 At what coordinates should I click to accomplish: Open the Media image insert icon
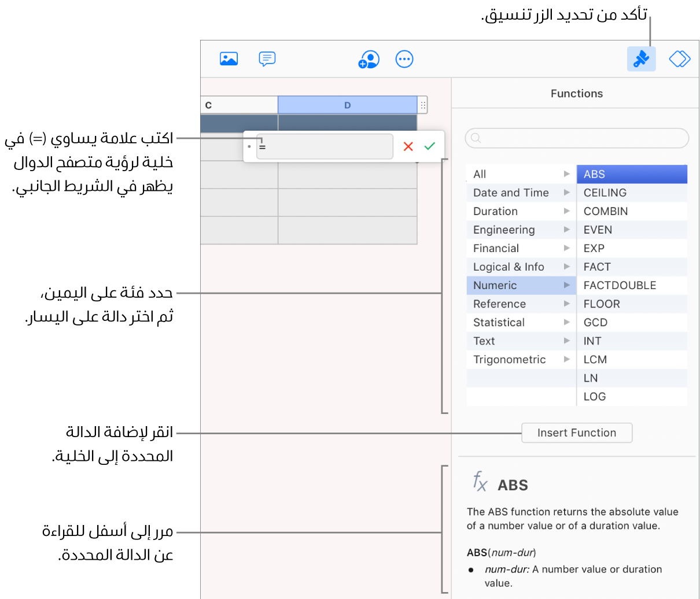229,58
